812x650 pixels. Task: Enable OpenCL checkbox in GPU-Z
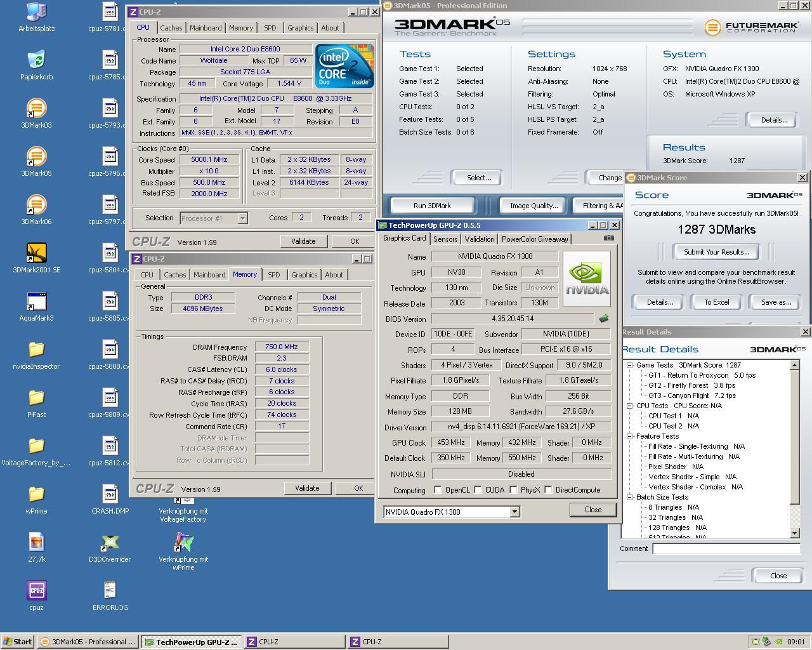(438, 490)
